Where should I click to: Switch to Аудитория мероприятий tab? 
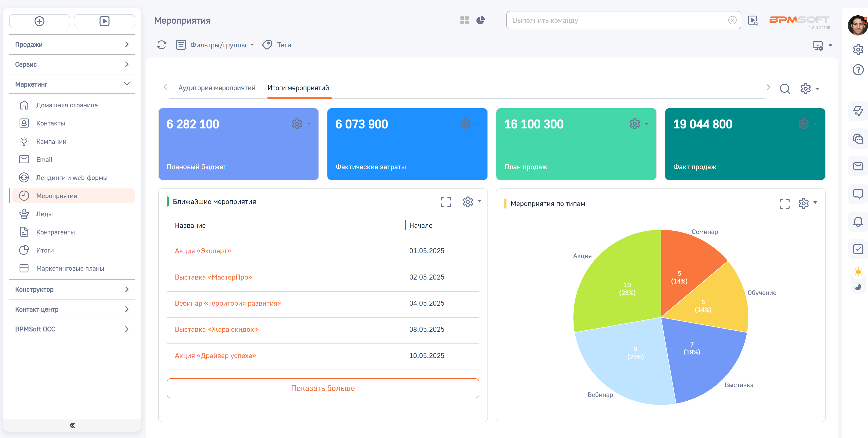click(x=217, y=88)
